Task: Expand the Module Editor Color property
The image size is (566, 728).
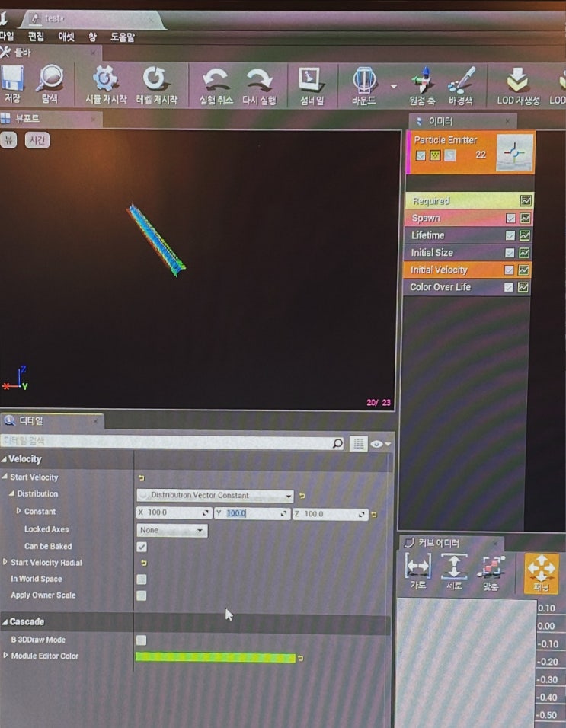Action: pyautogui.click(x=5, y=656)
